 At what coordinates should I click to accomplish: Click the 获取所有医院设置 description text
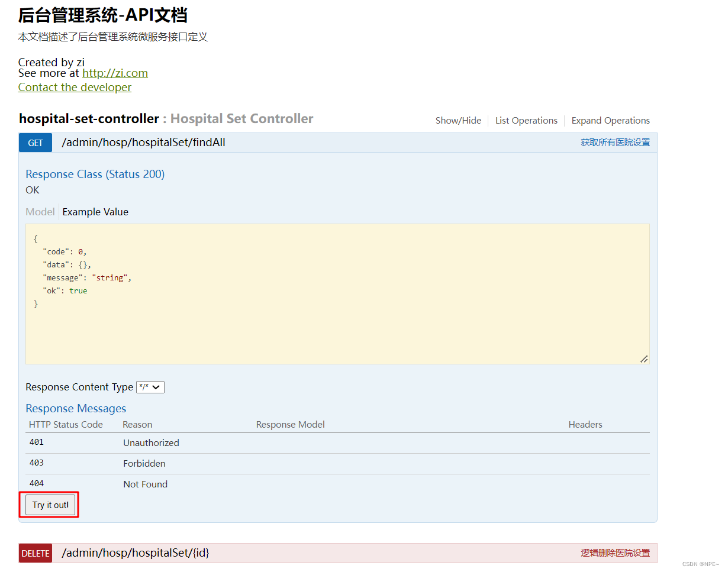point(615,143)
